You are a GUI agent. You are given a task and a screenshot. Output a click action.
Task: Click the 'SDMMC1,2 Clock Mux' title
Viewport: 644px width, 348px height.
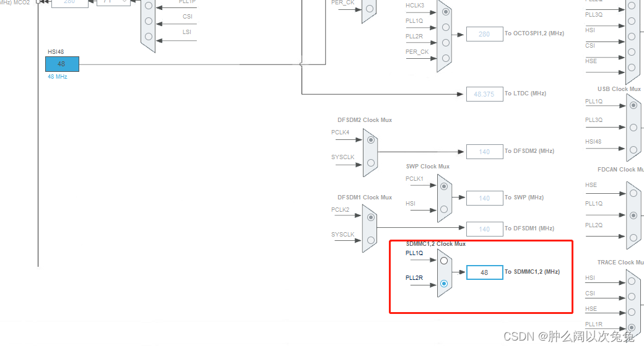pyautogui.click(x=436, y=243)
